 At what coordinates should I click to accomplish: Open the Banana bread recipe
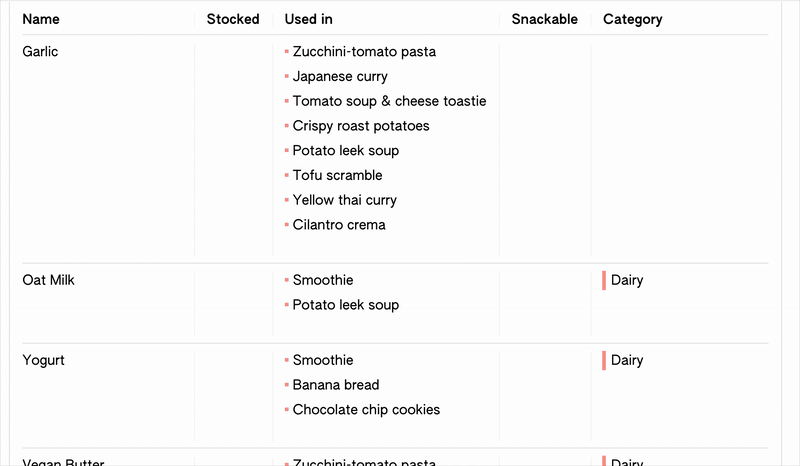(x=336, y=385)
